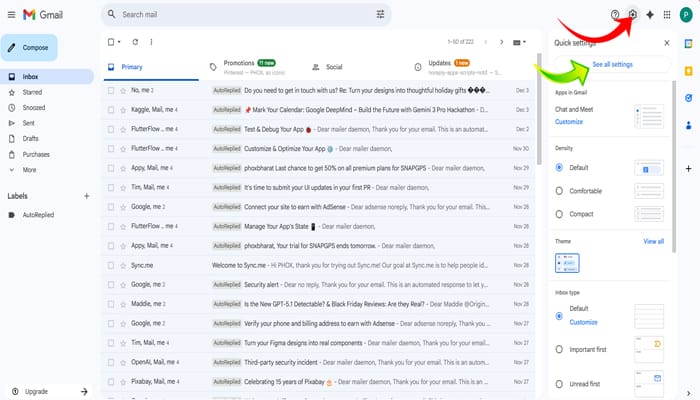Viewport: 700px width, 400px height.
Task: Select Unread first inbox type
Action: pos(559,384)
